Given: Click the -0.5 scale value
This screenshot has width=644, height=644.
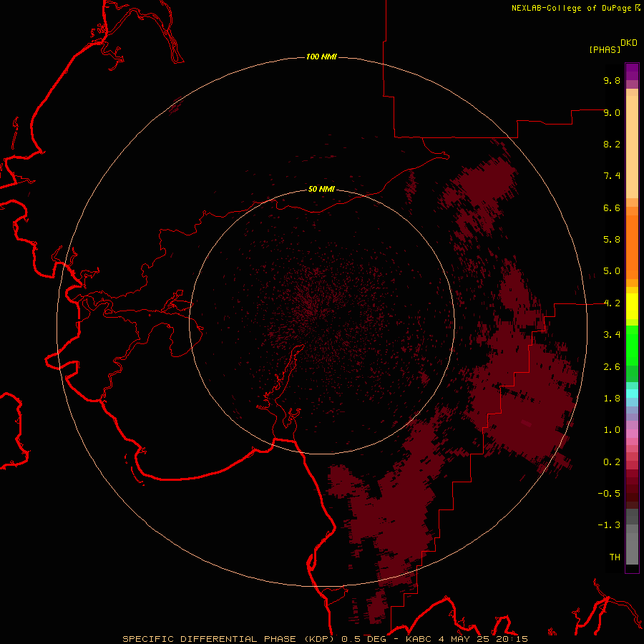Looking at the screenshot, I should [609, 494].
